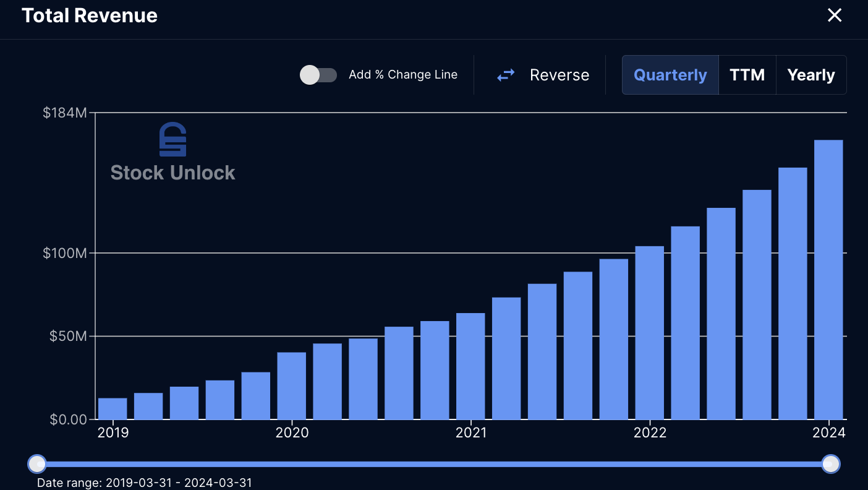Click the right date range slider handle
This screenshot has width=868, height=490.
(x=831, y=463)
